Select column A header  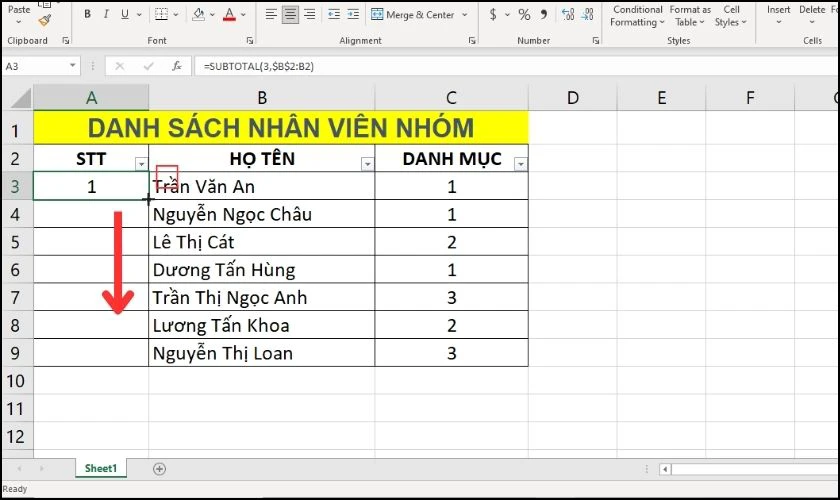91,98
